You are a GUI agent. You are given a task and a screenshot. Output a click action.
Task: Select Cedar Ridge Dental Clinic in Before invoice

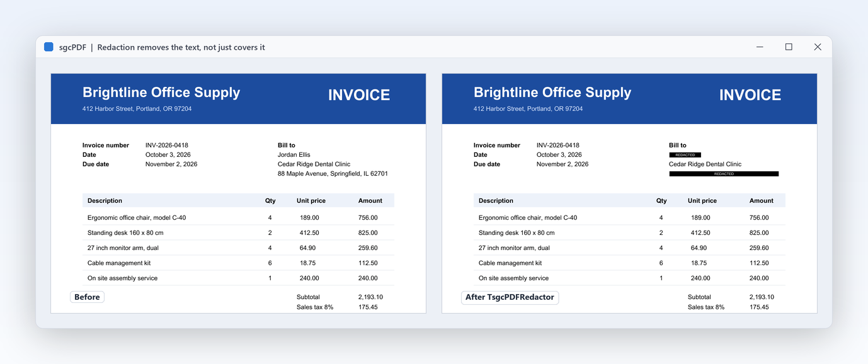pyautogui.click(x=314, y=164)
